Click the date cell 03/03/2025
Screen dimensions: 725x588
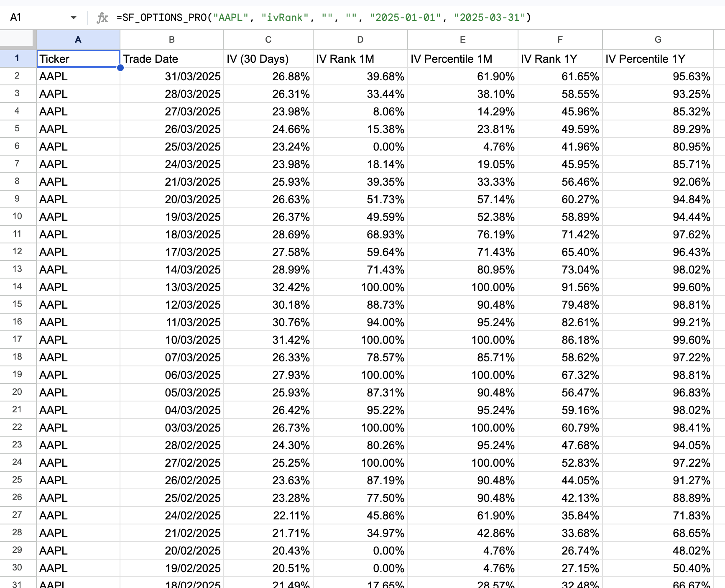click(172, 427)
